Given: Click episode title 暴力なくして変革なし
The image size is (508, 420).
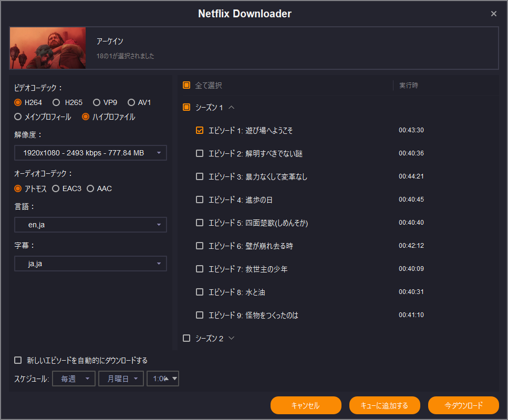Looking at the screenshot, I should [x=276, y=177].
